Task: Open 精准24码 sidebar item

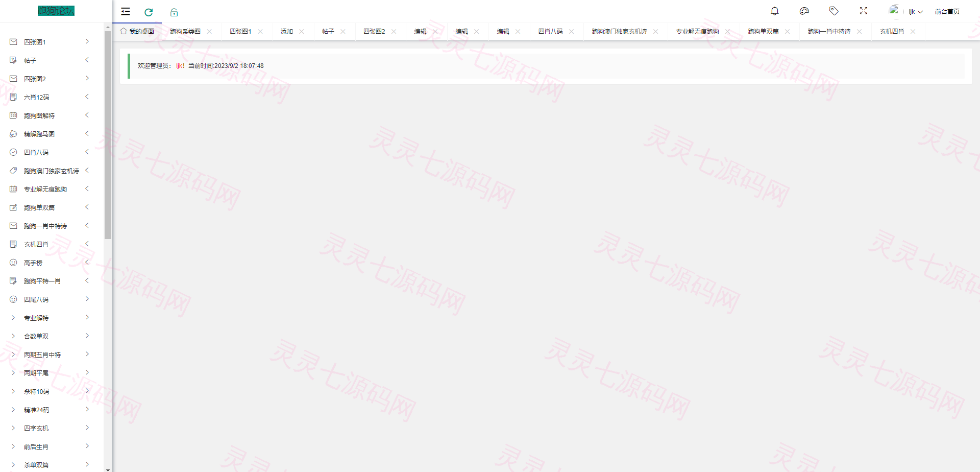Action: [x=37, y=410]
